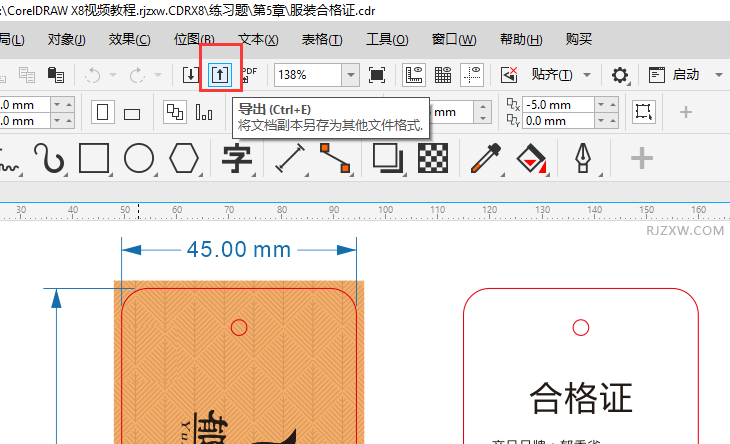Open the undo history dropdown arrow

(113, 74)
